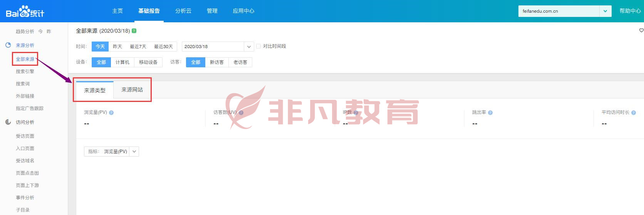Image resolution: width=644 pixels, height=215 pixels.
Task: Open 事件分析 in sidebar
Action: tap(25, 198)
